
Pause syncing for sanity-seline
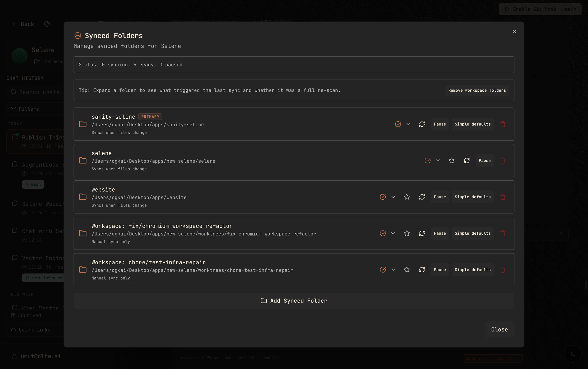coord(440,124)
